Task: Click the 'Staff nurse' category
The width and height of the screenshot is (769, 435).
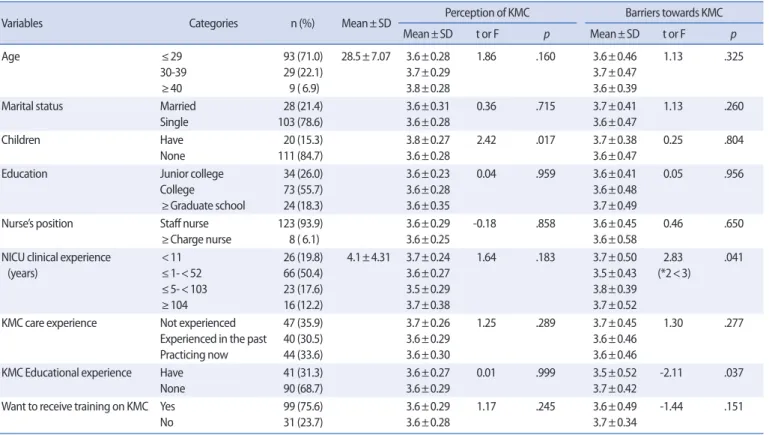Action: (184, 224)
